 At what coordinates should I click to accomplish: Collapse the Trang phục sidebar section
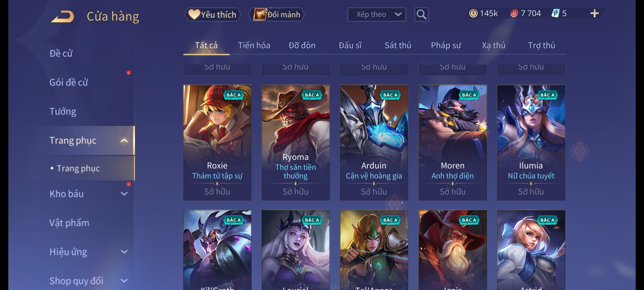tap(124, 140)
